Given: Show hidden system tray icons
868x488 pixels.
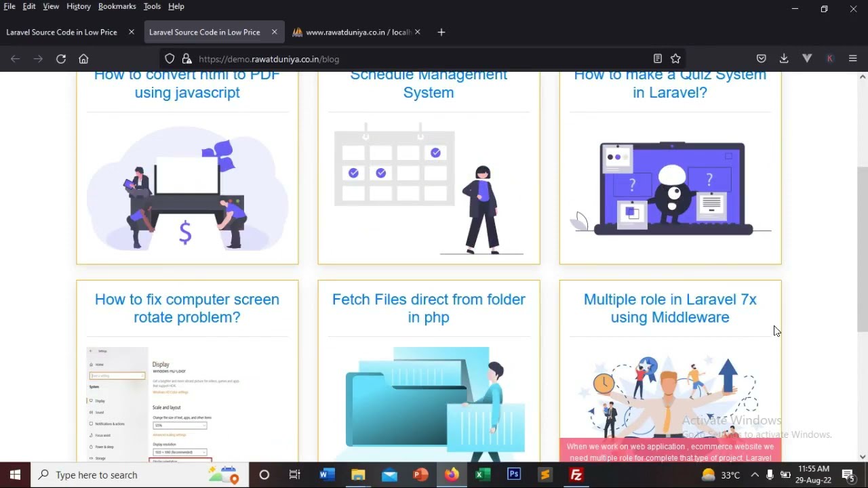Looking at the screenshot, I should [754, 474].
